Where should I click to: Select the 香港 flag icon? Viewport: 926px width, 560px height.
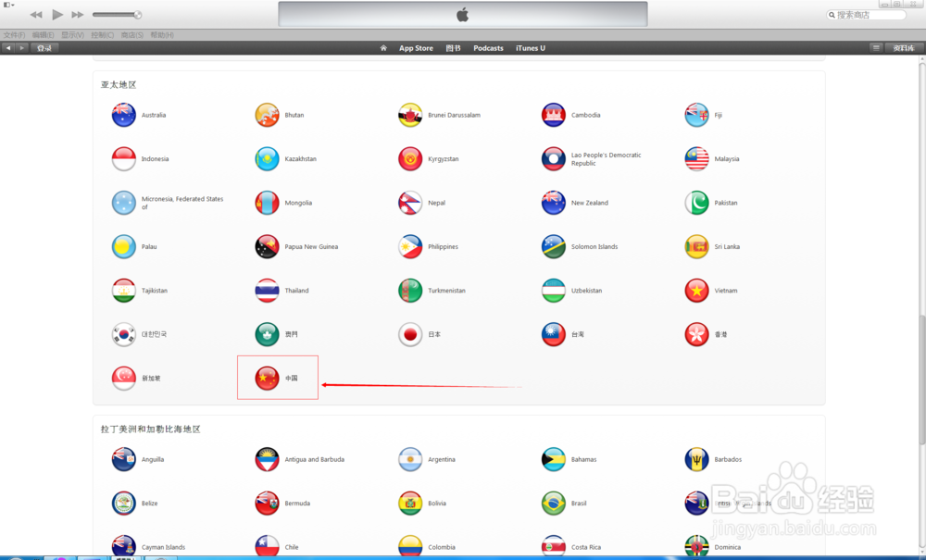(x=697, y=334)
